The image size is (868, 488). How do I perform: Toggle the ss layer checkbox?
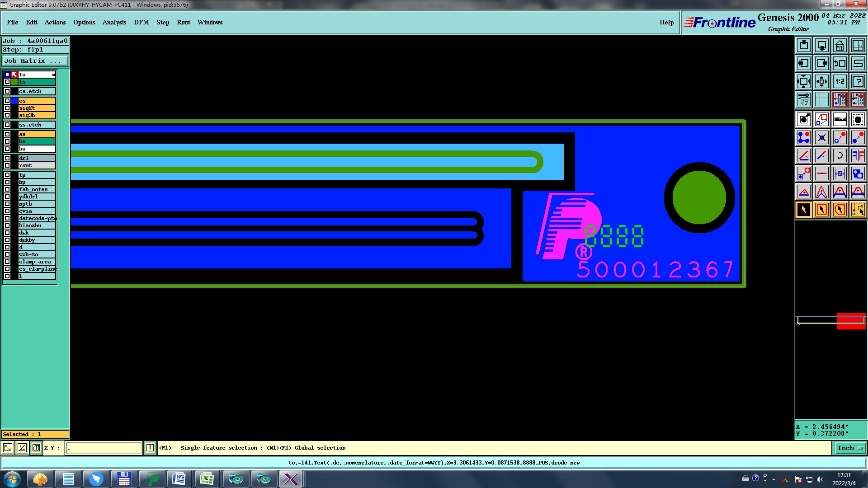click(7, 134)
